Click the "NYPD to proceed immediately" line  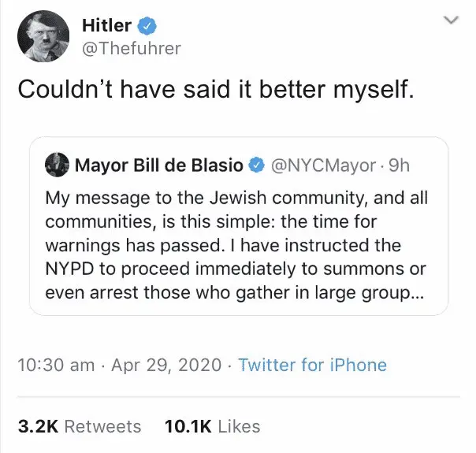[236, 271]
